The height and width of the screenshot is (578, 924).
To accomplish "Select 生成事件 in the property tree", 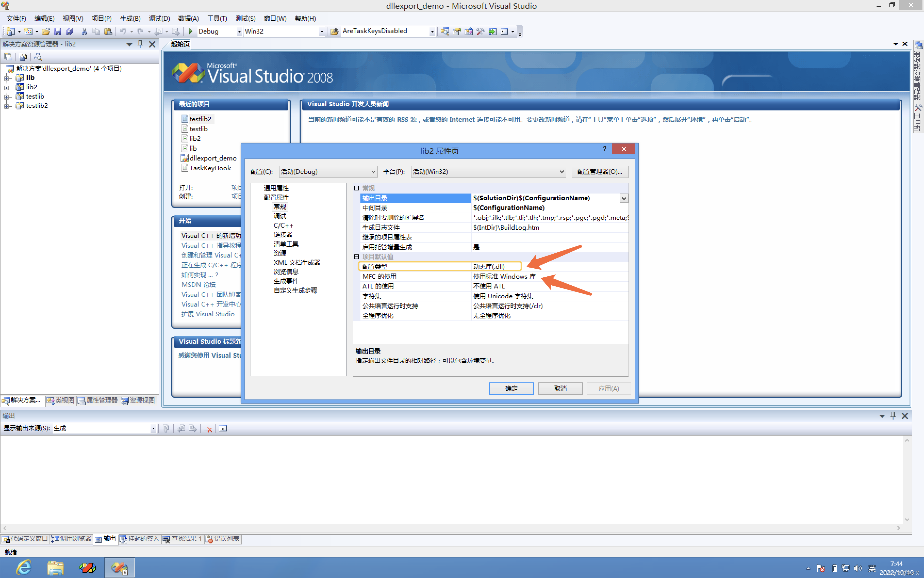I will click(286, 281).
